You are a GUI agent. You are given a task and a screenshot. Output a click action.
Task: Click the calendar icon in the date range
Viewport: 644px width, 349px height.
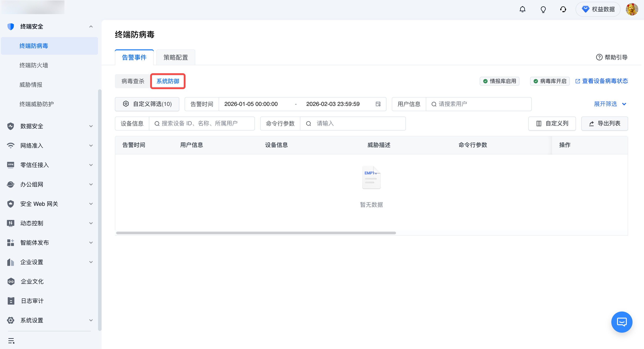point(378,104)
